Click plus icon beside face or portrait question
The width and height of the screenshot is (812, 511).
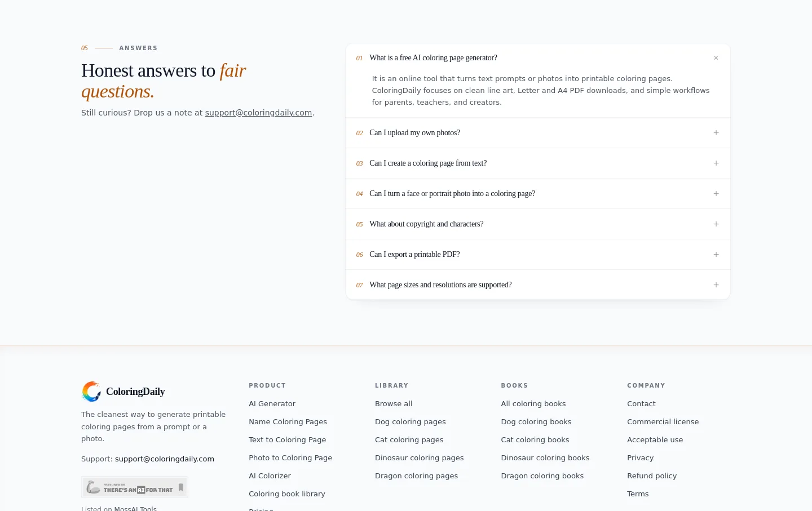(716, 194)
